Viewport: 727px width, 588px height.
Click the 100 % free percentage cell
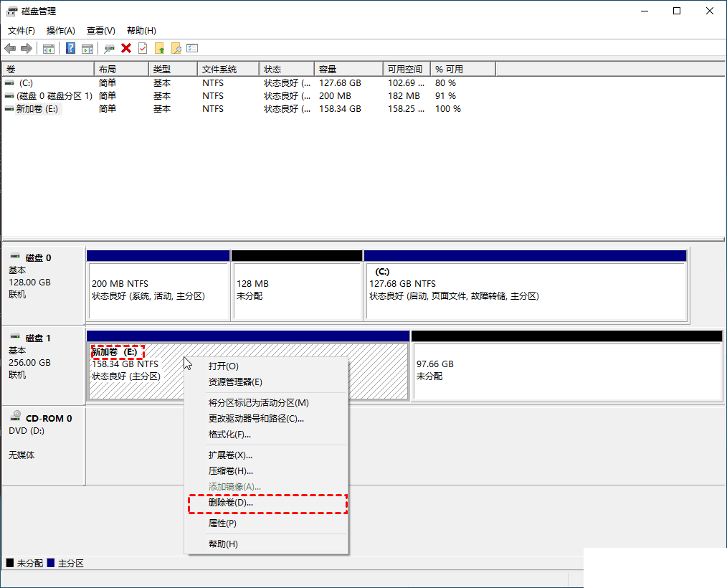448,109
